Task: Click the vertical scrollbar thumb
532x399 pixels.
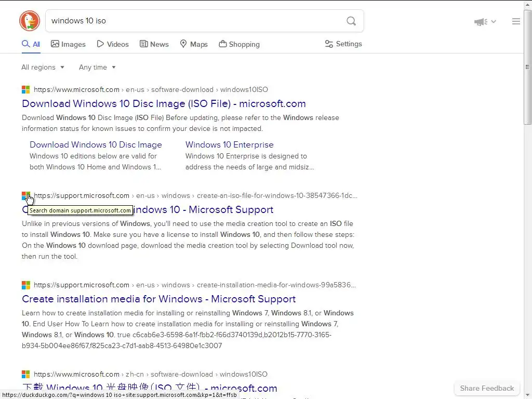Action: click(x=528, y=67)
